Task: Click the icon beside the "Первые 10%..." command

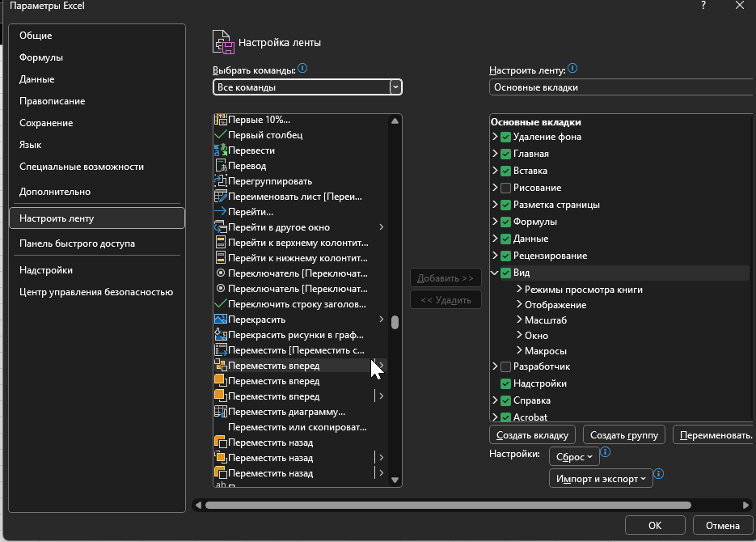Action: [221, 120]
